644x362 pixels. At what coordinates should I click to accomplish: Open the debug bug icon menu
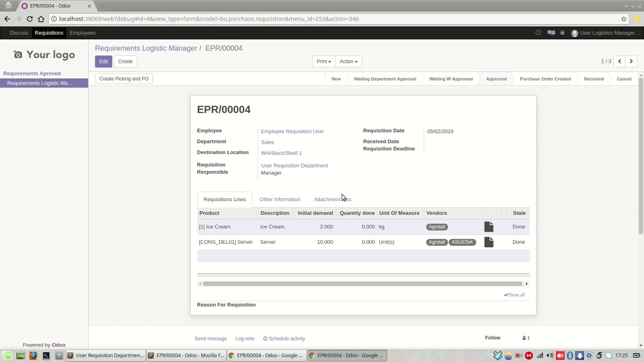tap(562, 33)
